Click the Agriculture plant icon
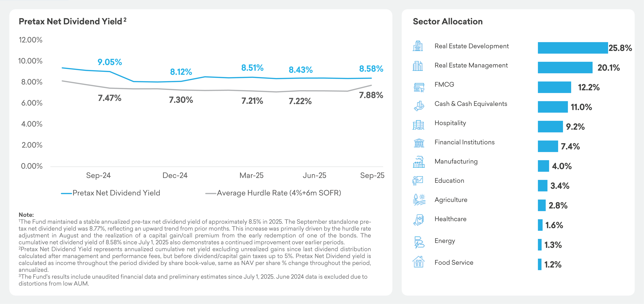Viewport: 644px width, 304px height. click(x=419, y=200)
